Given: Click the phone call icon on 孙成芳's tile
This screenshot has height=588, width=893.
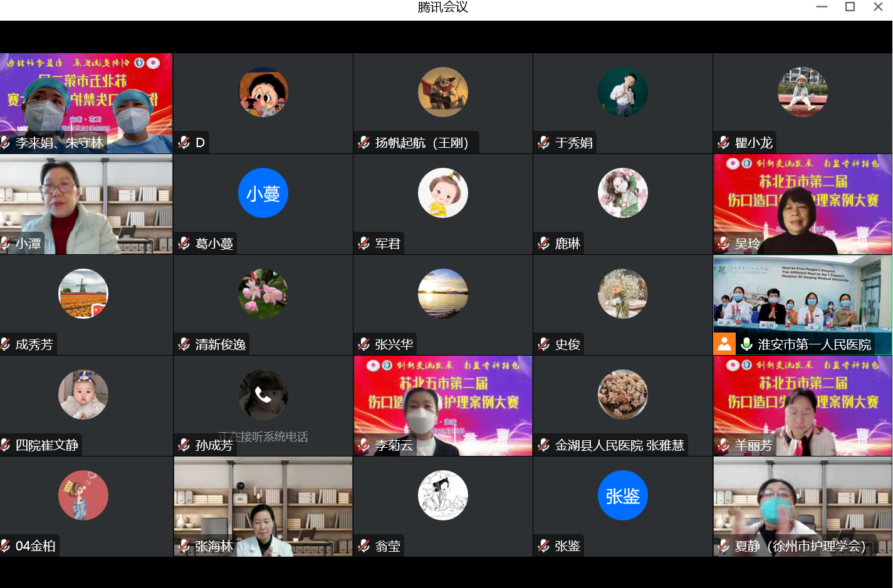Looking at the screenshot, I should click(x=263, y=395).
